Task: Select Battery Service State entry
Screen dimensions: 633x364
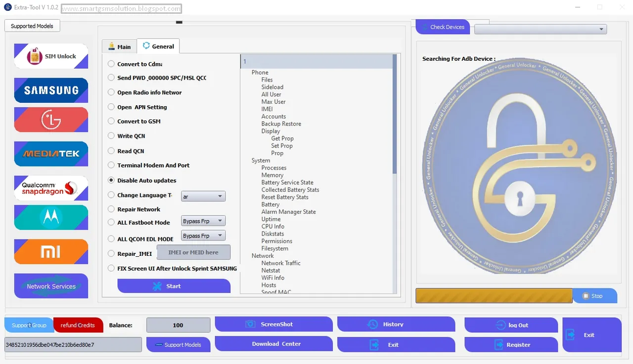Action: point(287,182)
